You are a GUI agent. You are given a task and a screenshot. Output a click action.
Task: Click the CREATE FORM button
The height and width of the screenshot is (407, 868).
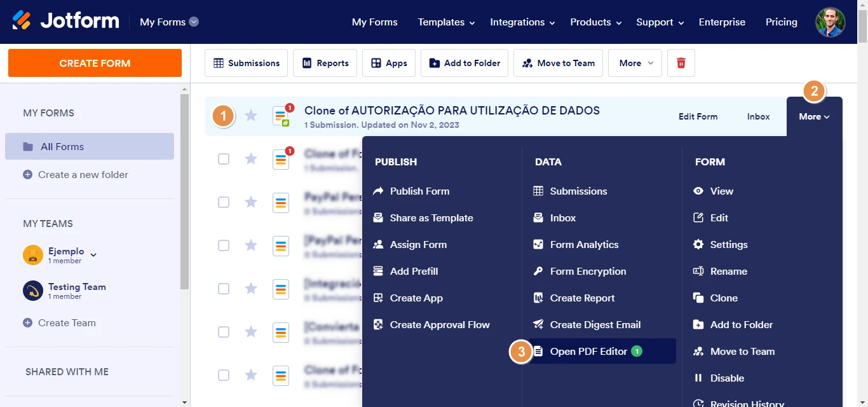94,63
